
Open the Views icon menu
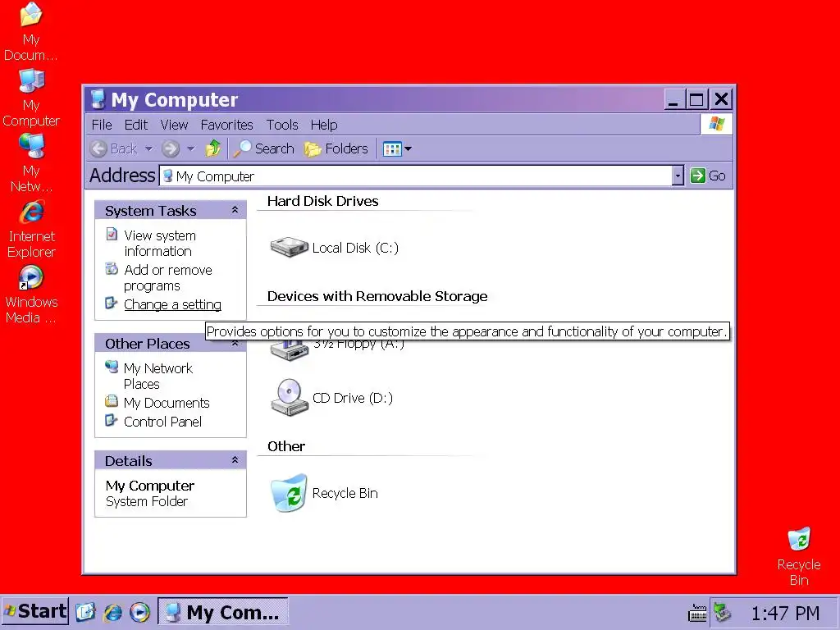coord(397,149)
